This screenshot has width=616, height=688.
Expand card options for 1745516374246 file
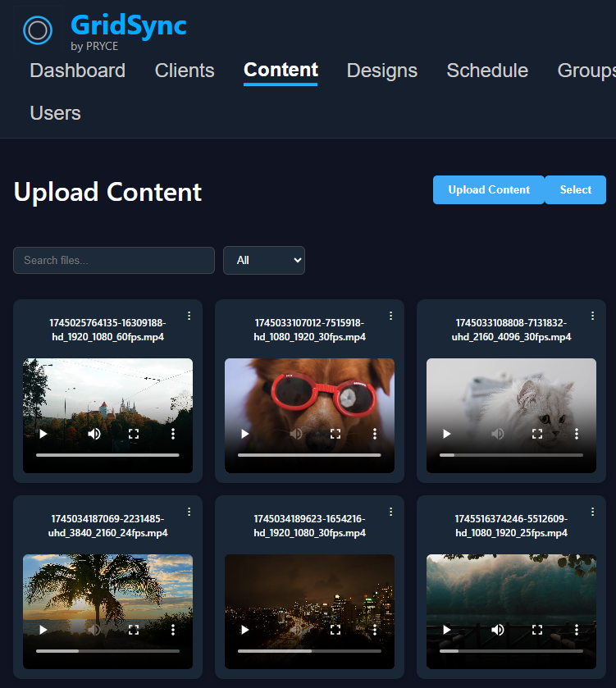[593, 512]
